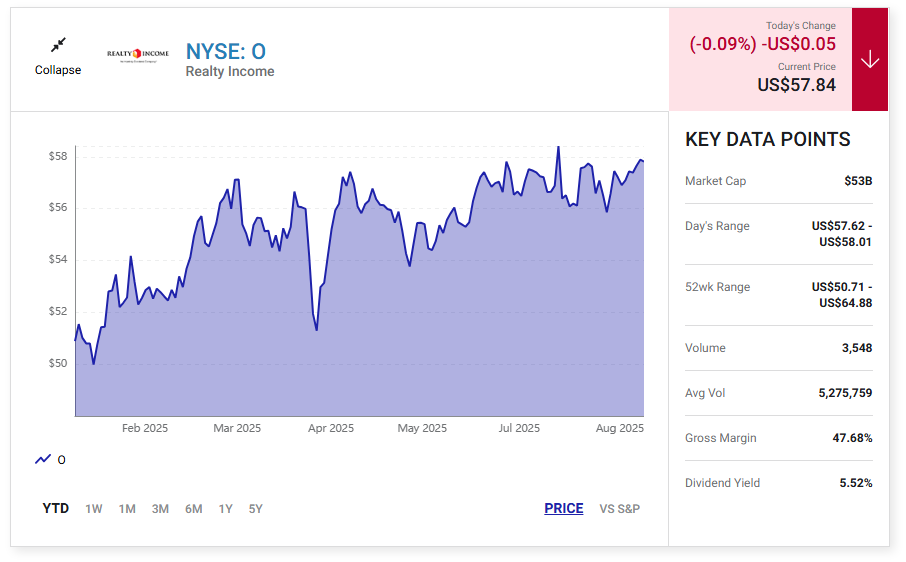Click the May 2025 axis label
This screenshot has height=562, width=906.
point(422,429)
